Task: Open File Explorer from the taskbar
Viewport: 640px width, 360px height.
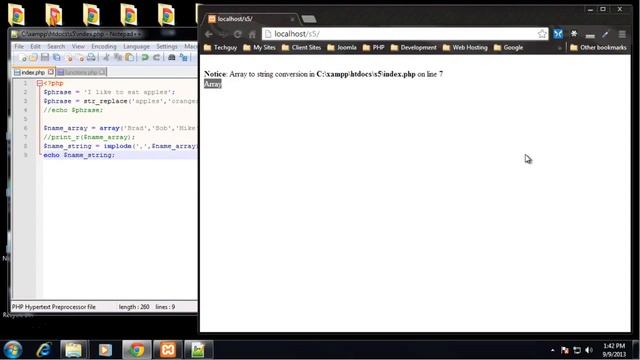Action: coord(73,350)
